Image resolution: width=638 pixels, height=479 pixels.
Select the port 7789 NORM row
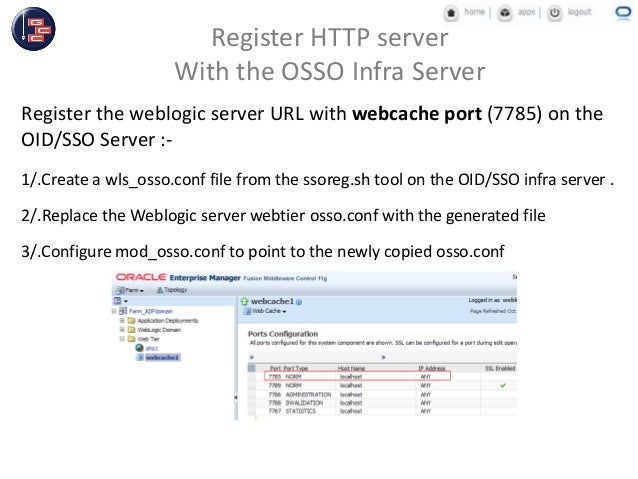(382, 385)
